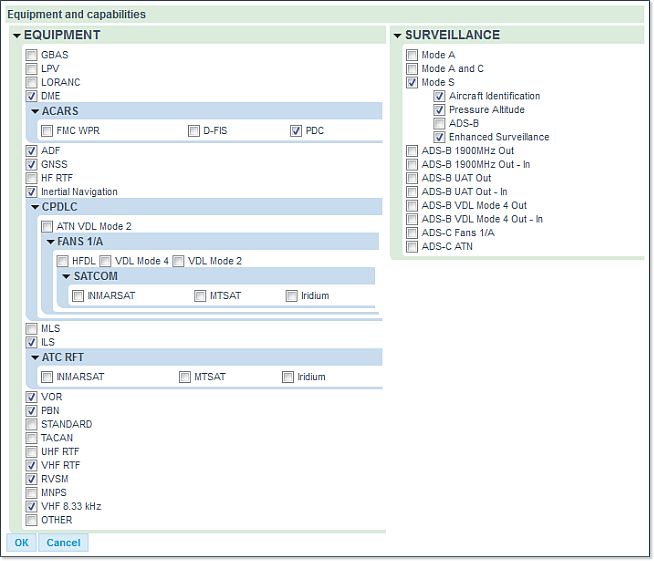Collapse the ACARS group

(x=35, y=111)
